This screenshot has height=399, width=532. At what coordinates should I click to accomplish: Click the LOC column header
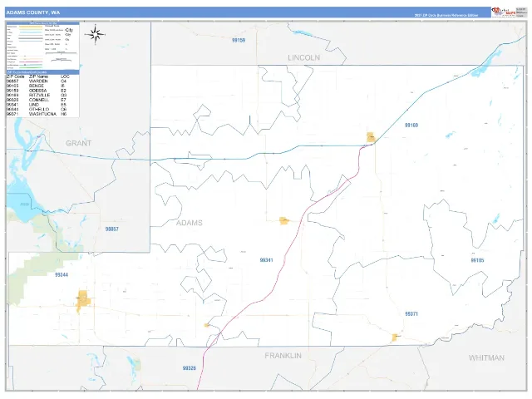(65, 76)
